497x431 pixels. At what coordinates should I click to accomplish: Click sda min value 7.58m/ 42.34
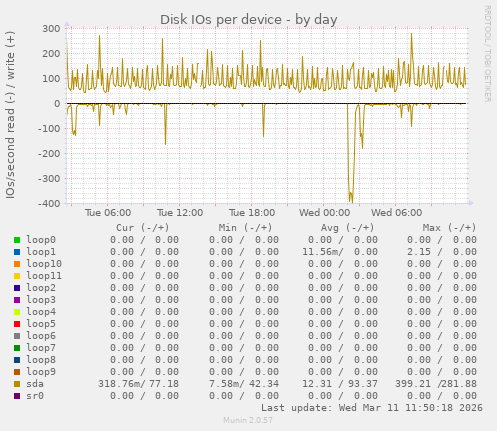point(244,384)
